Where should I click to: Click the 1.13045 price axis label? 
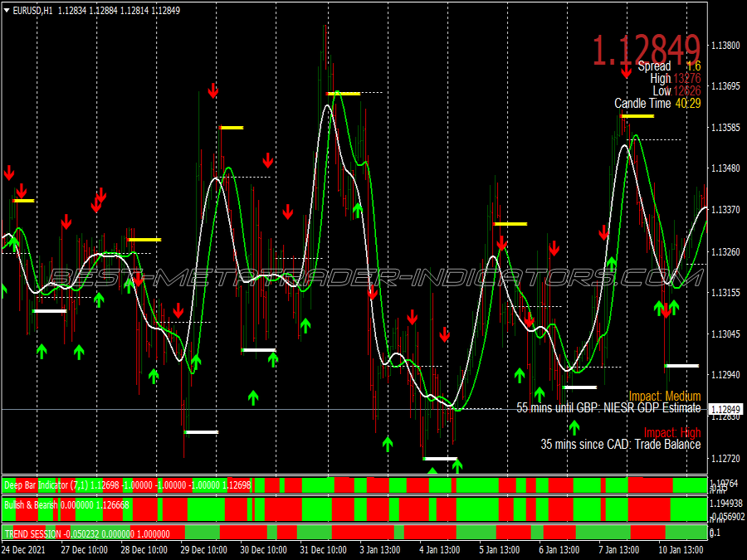pos(725,334)
